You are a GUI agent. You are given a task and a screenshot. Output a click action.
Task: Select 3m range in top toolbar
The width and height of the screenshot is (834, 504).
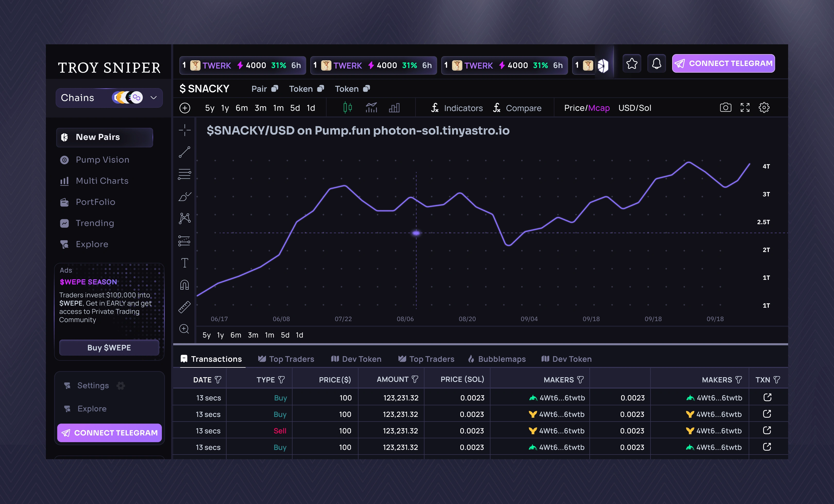(x=260, y=108)
